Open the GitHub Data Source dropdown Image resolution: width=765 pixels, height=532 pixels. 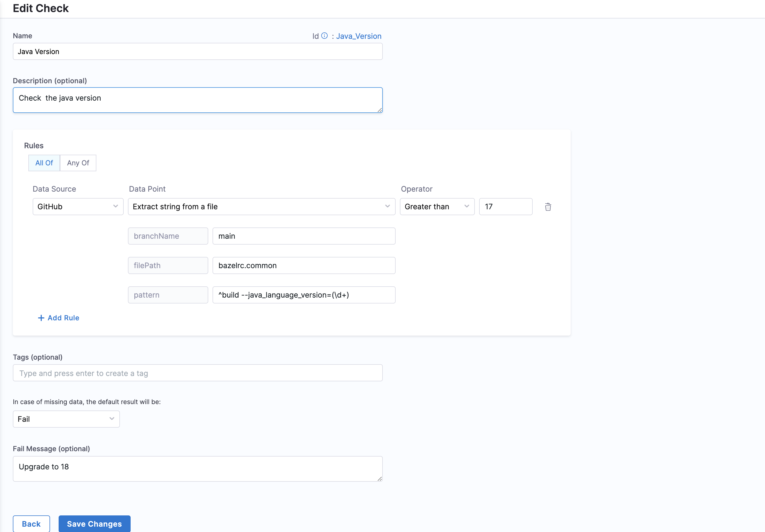coord(78,207)
